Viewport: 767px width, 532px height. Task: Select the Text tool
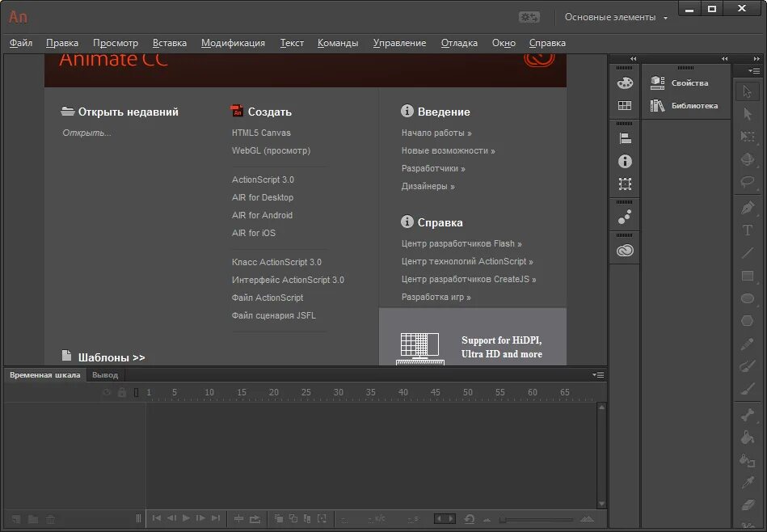point(748,230)
